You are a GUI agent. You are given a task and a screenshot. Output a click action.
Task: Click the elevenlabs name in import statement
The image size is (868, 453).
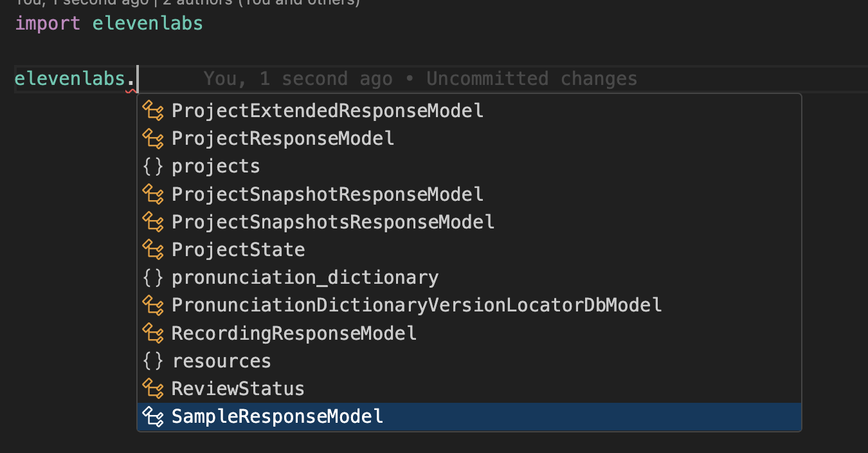tap(148, 24)
